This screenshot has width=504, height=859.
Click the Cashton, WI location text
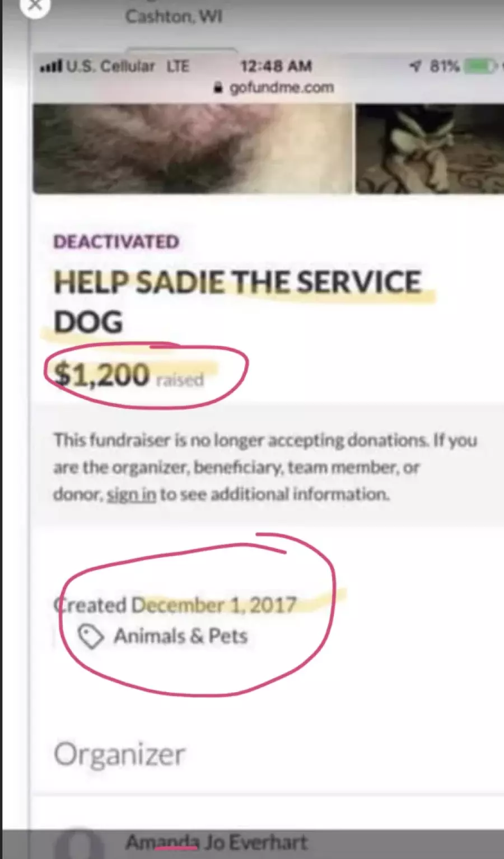point(174,17)
